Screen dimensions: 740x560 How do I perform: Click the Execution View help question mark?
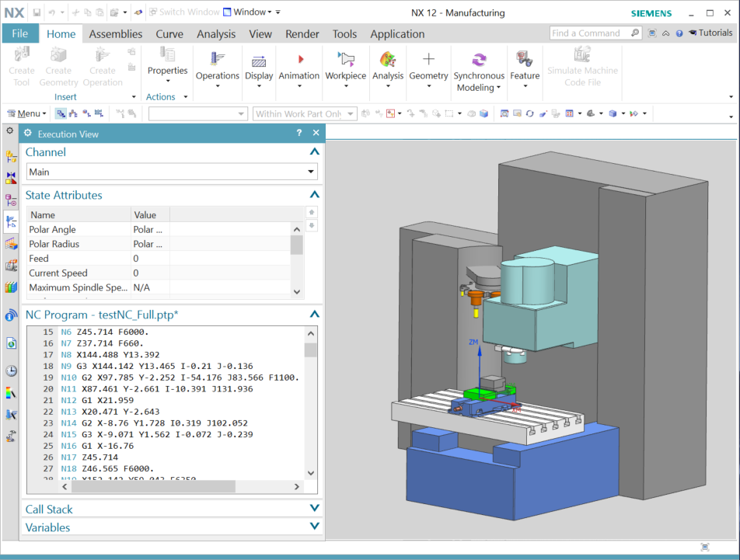click(x=298, y=134)
